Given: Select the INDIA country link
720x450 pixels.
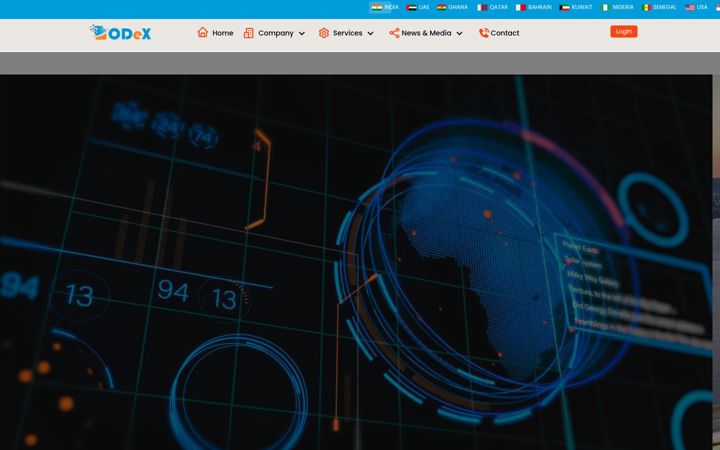Looking at the screenshot, I should pos(391,7).
